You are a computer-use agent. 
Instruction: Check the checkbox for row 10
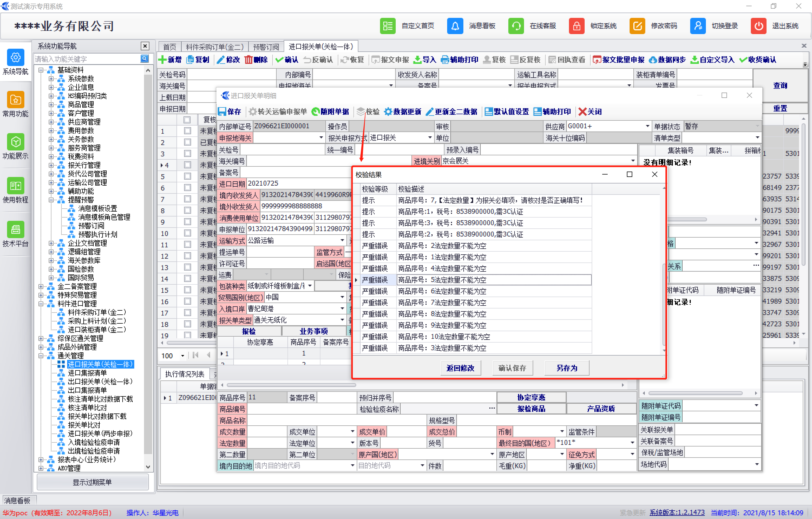click(188, 233)
